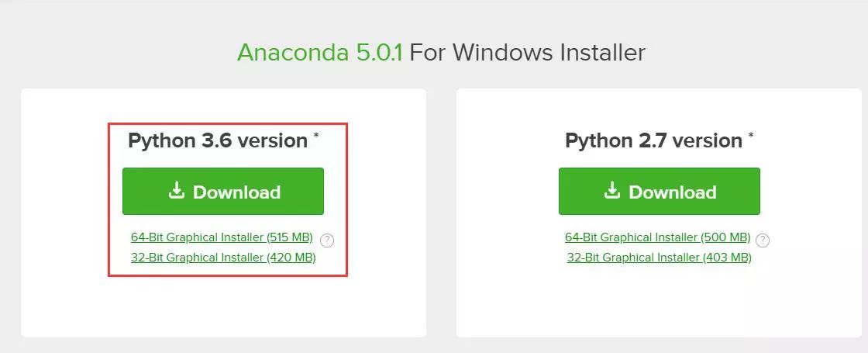The height and width of the screenshot is (353, 868).
Task: Select the Python 3.6 version heading
Action: (218, 140)
